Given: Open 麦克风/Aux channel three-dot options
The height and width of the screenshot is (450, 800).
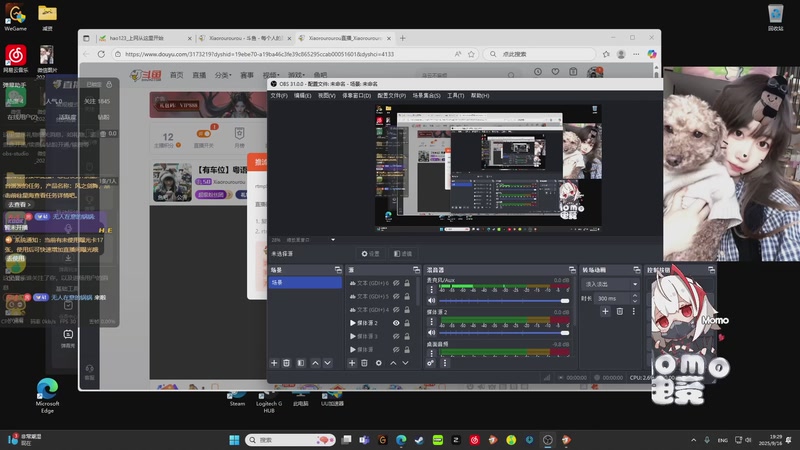Looking at the screenshot, I should point(432,289).
